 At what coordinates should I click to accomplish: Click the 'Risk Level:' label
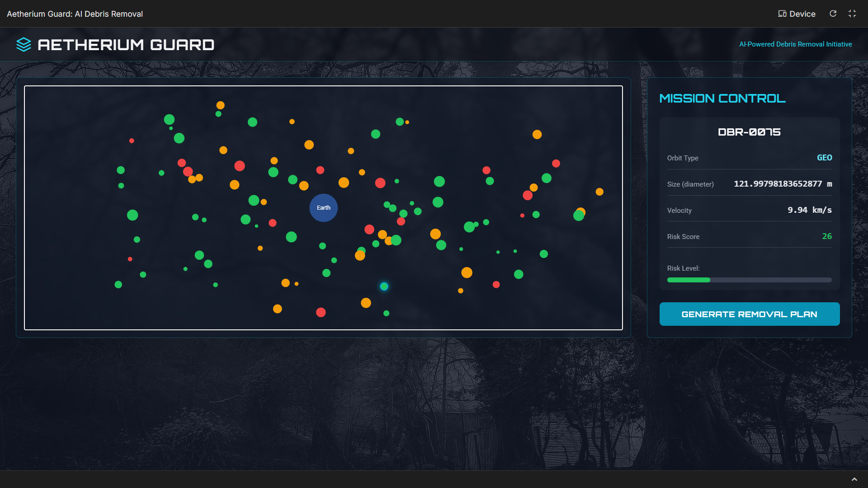(x=683, y=268)
